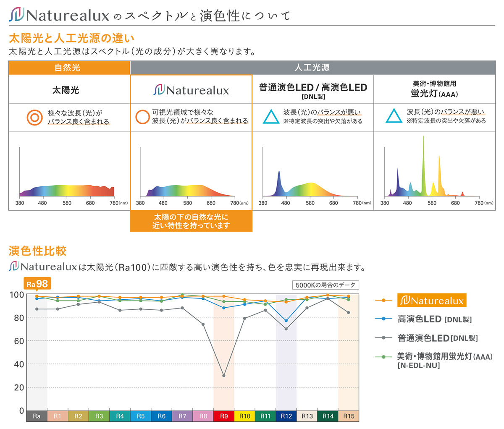Click the teal R4 color swatch
The height and width of the screenshot is (429, 504).
coord(120,416)
